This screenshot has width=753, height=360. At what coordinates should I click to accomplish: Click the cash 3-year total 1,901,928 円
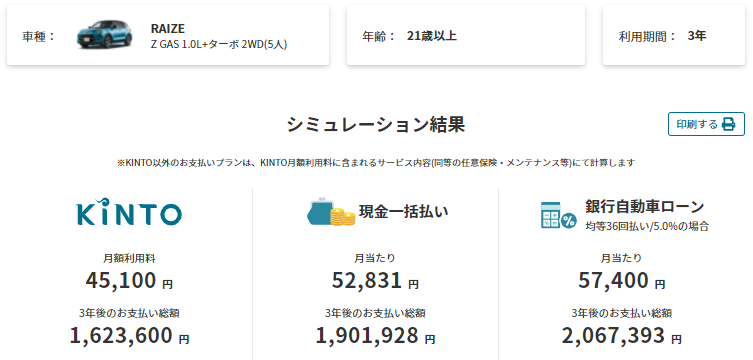375,336
